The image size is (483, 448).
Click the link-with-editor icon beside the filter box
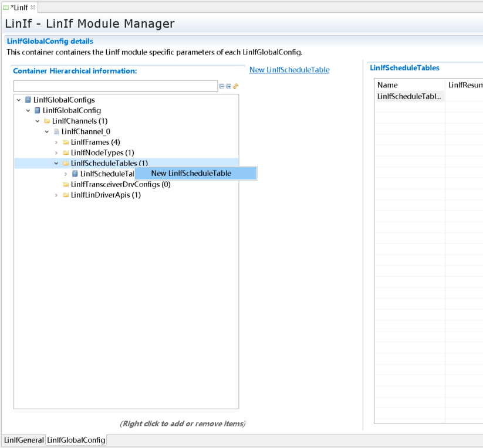coord(235,86)
